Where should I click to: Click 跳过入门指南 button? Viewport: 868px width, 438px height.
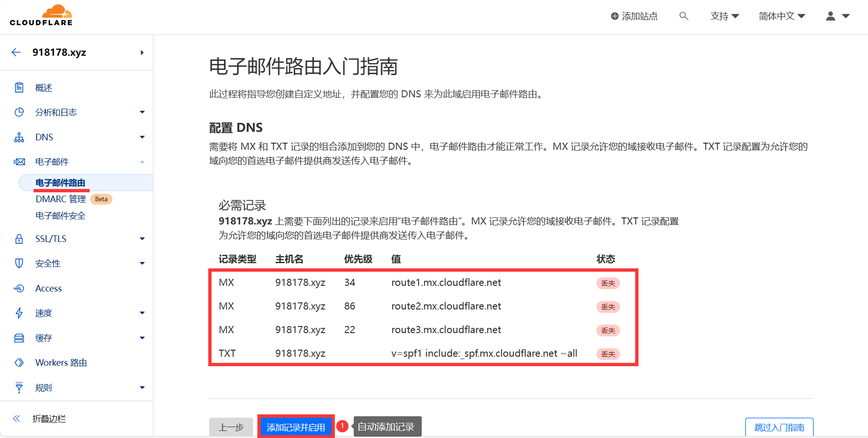pyautogui.click(x=779, y=427)
